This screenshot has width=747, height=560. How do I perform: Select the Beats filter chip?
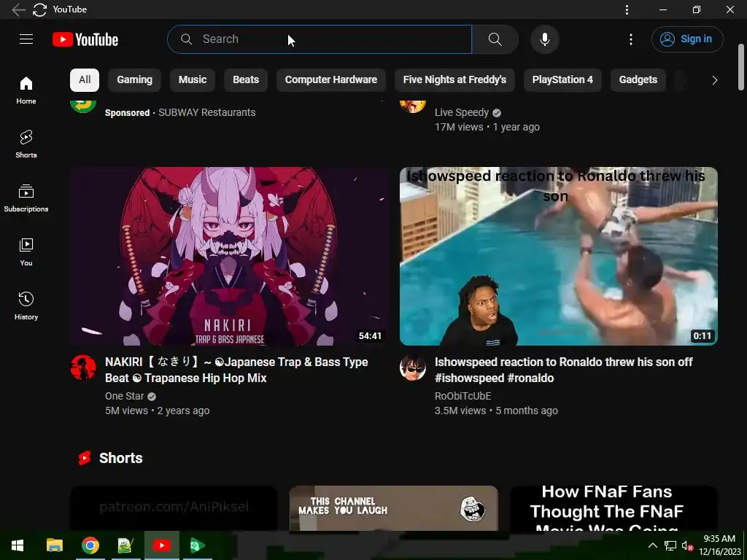point(246,79)
